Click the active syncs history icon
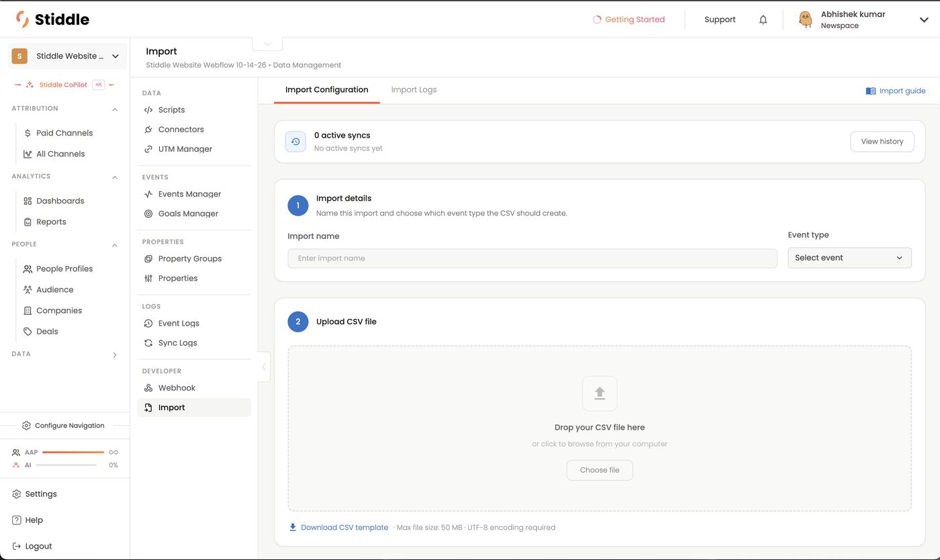This screenshot has width=940, height=560. [x=295, y=142]
